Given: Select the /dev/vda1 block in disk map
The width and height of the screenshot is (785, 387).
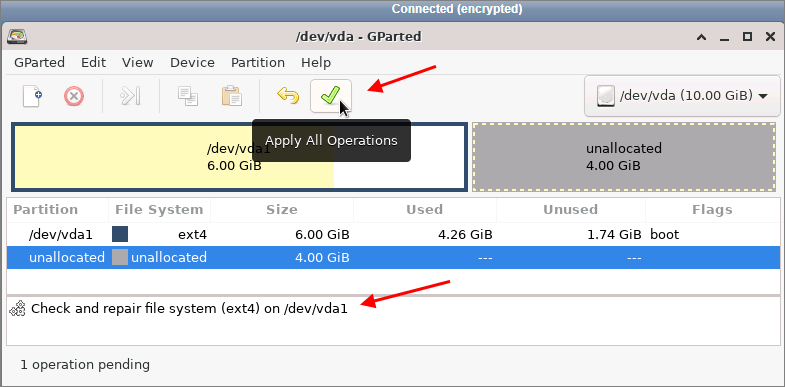Looking at the screenshot, I should pyautogui.click(x=239, y=157).
